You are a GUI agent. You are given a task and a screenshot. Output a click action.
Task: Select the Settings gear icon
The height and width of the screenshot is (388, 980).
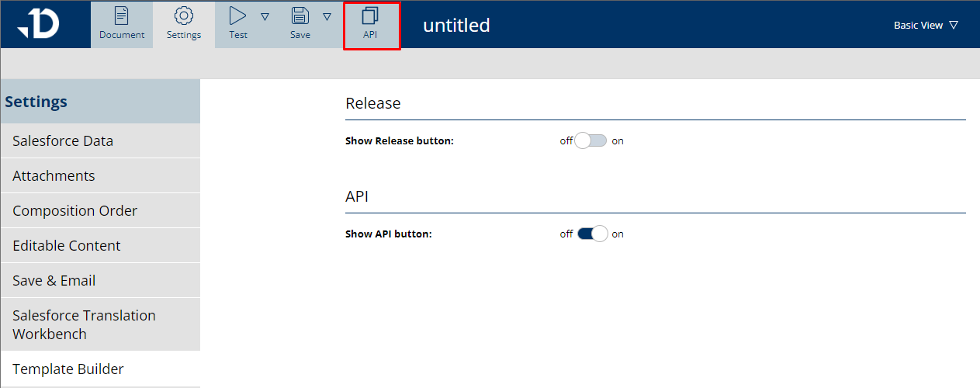pyautogui.click(x=184, y=16)
